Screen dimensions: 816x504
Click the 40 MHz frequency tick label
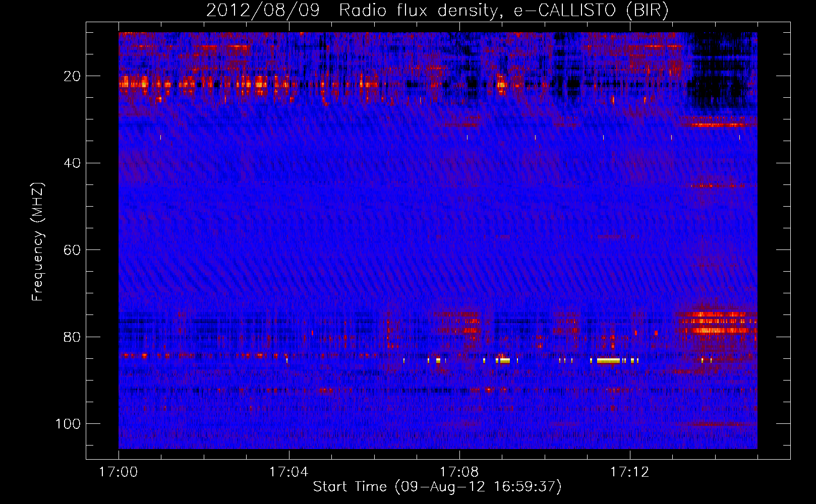[73, 163]
